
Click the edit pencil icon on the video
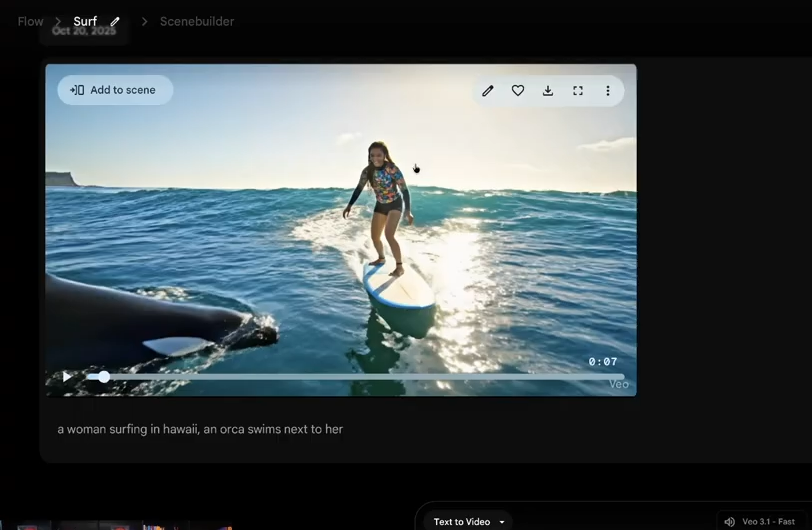[x=488, y=91]
